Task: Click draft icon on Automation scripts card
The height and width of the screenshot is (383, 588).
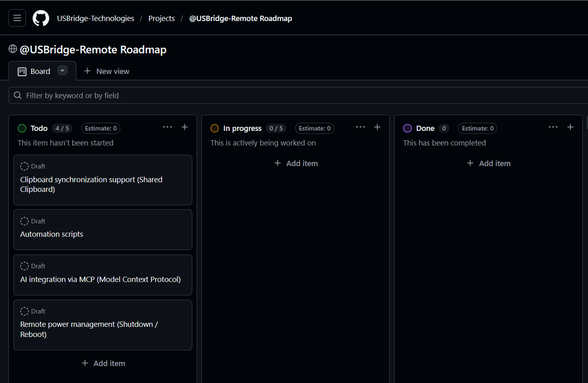Action: pyautogui.click(x=24, y=221)
